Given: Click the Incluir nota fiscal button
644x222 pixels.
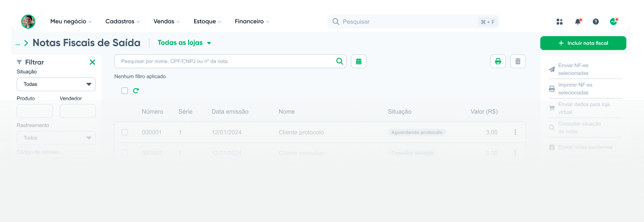Looking at the screenshot, I should coord(583,43).
